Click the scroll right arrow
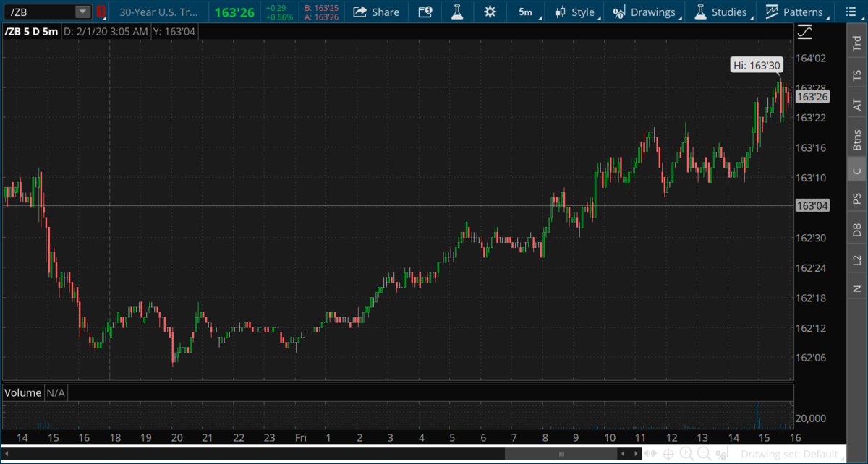Viewport: 868px width, 464px height. pos(636,454)
